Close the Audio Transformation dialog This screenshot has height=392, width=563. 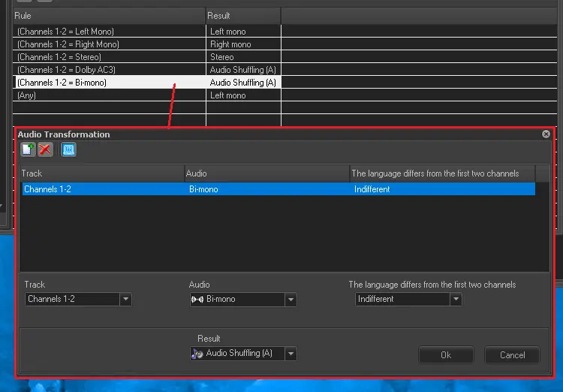tap(546, 134)
